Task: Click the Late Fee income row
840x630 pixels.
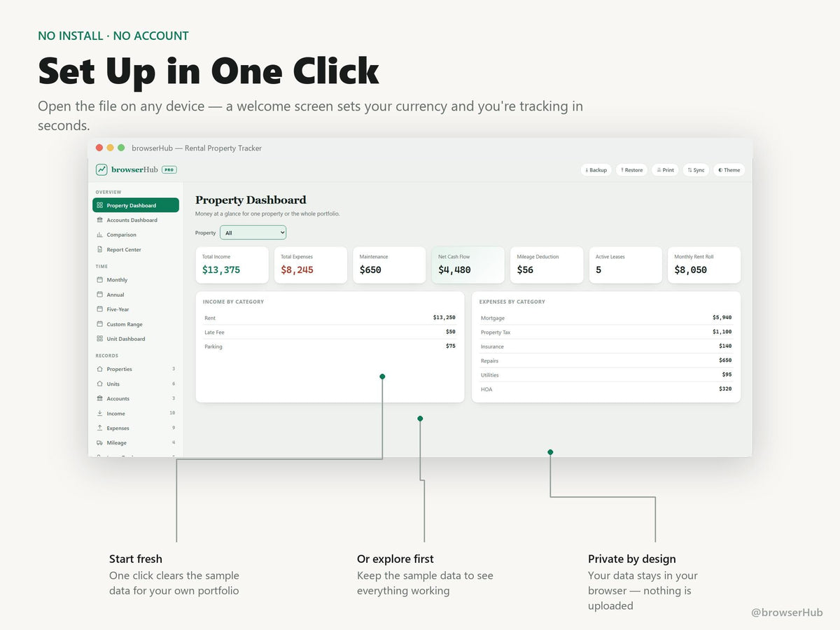Action: tap(330, 332)
